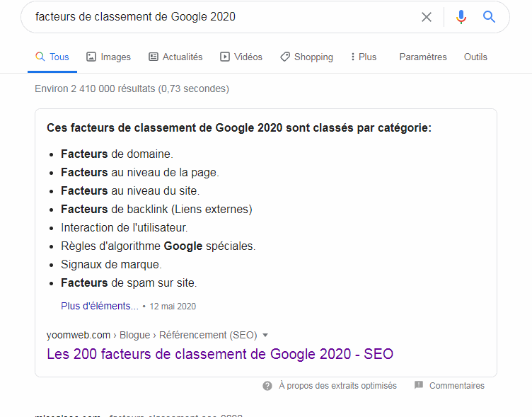Click the Actualités newspaper icon

coord(154,57)
